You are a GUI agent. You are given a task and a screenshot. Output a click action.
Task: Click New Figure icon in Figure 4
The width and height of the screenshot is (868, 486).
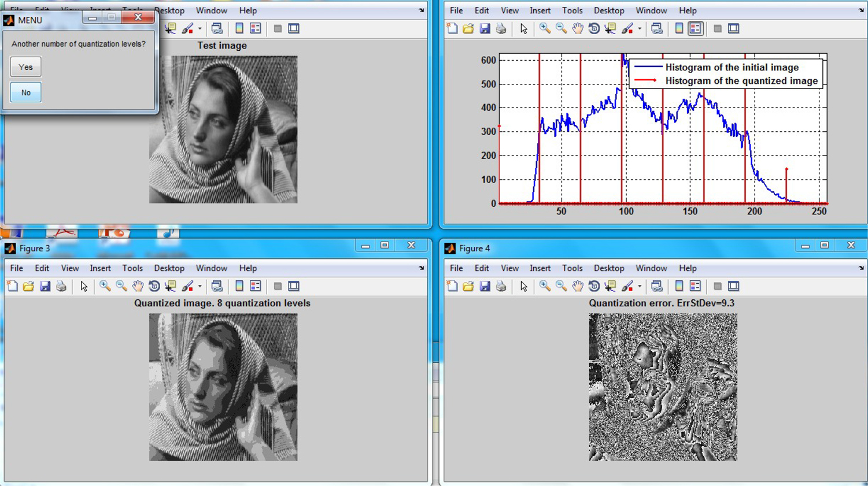[452, 286]
